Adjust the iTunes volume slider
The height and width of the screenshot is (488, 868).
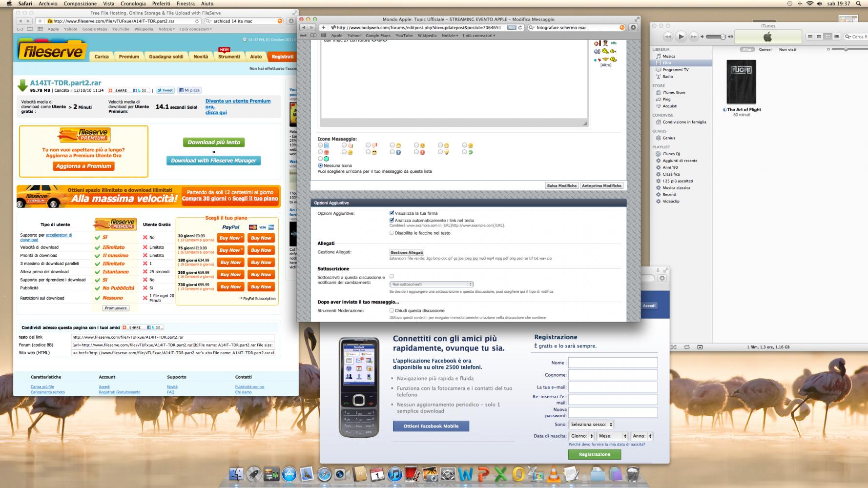pyautogui.click(x=716, y=37)
